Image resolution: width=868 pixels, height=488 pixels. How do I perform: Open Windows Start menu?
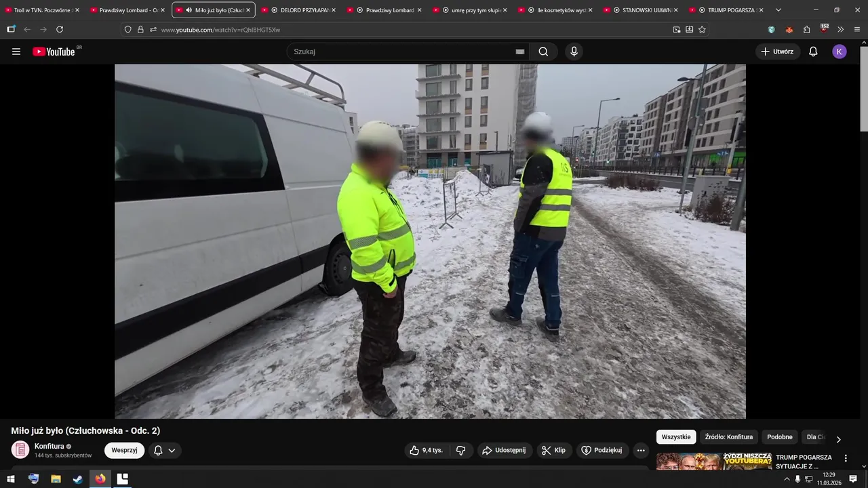11,479
